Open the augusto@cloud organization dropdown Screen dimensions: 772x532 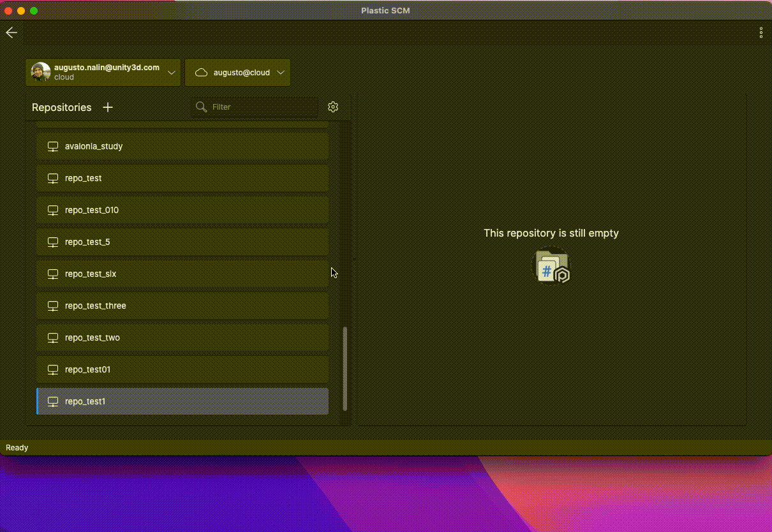coord(281,72)
